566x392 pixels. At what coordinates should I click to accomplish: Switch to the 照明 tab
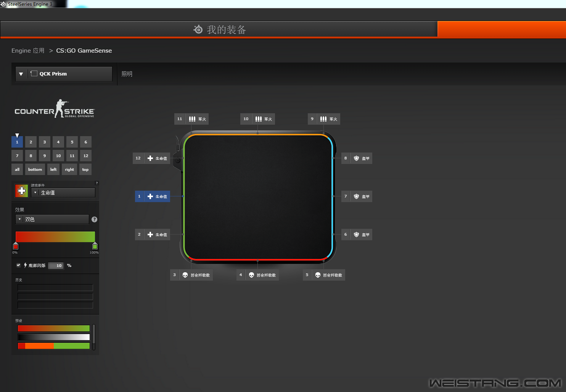(127, 74)
